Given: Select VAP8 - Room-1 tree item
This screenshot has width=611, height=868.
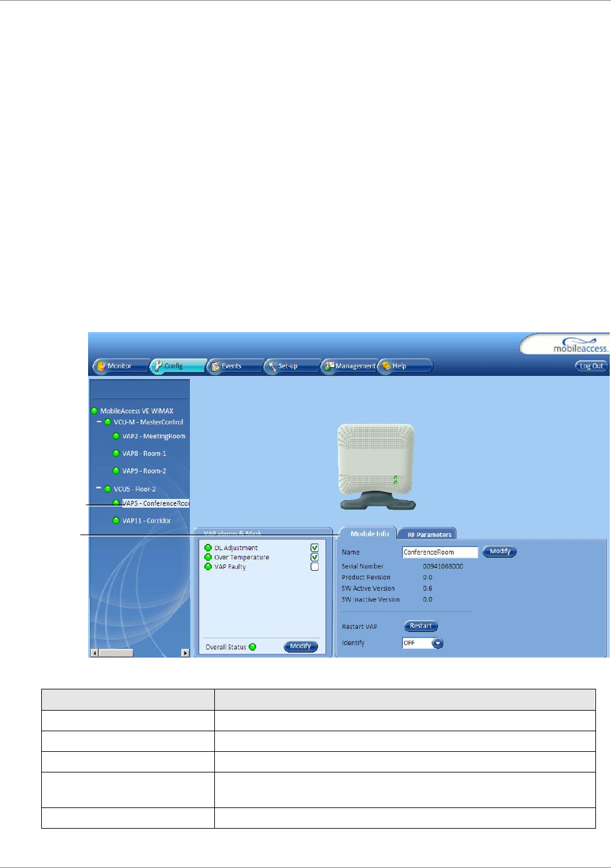Looking at the screenshot, I should 144,453.
